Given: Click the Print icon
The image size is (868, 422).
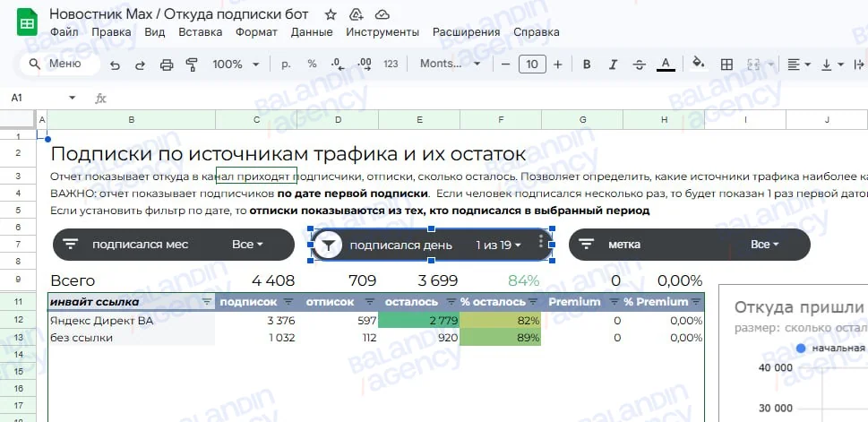Looking at the screenshot, I should click(166, 65).
